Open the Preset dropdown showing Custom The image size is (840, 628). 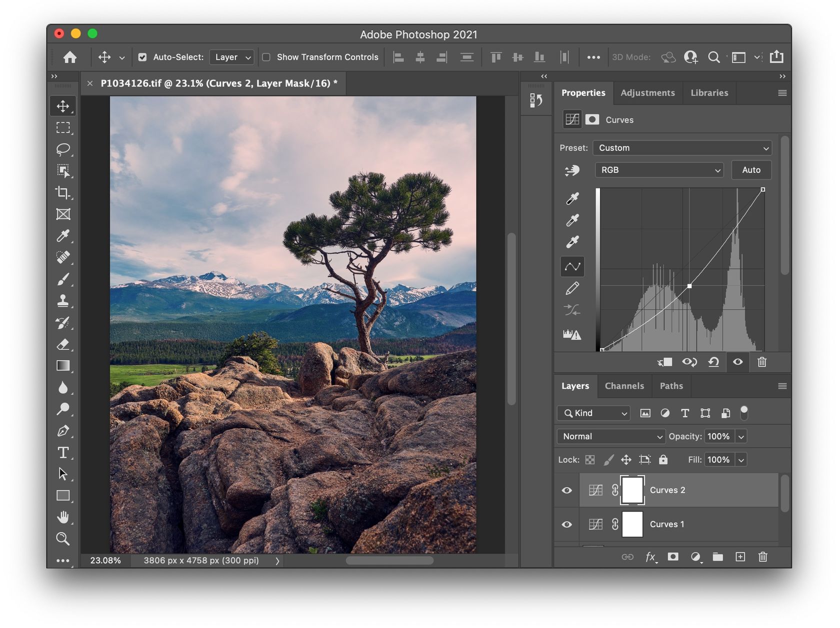[x=682, y=148]
